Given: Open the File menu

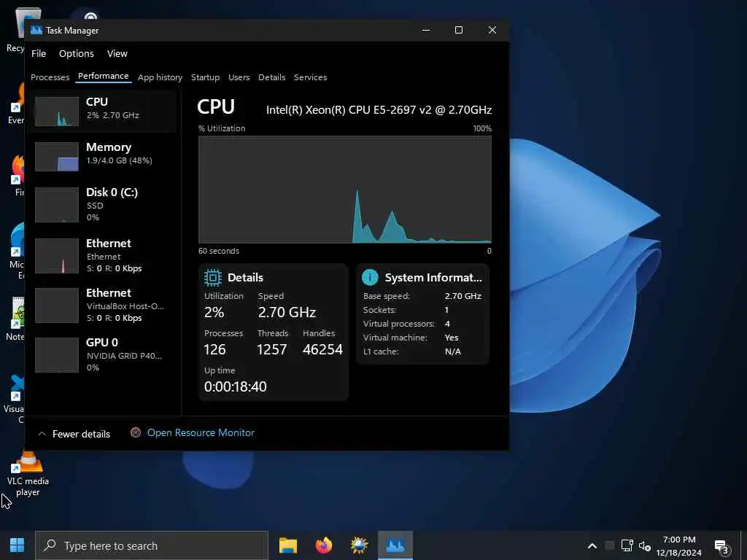Looking at the screenshot, I should pyautogui.click(x=39, y=54).
